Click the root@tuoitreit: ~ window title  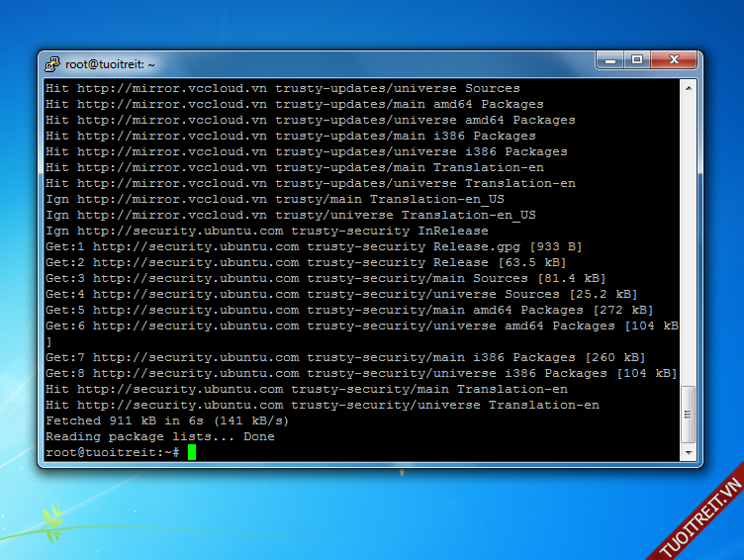coord(110,64)
